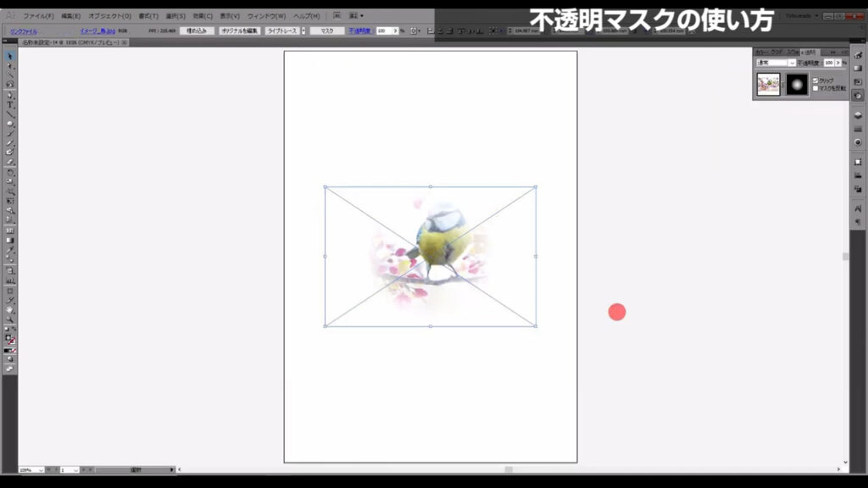868x488 pixels.
Task: Enable the マスクを反転 checkbox
Action: 815,88
